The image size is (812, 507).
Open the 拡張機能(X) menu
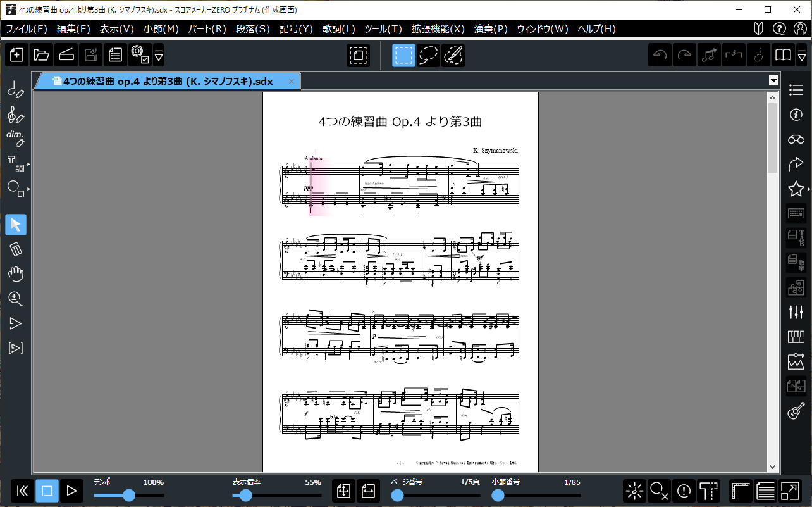pyautogui.click(x=438, y=29)
